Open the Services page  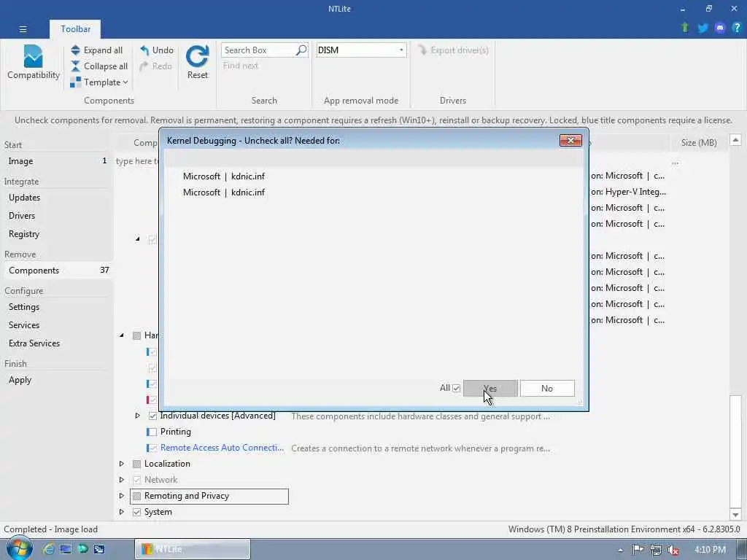tap(57, 324)
